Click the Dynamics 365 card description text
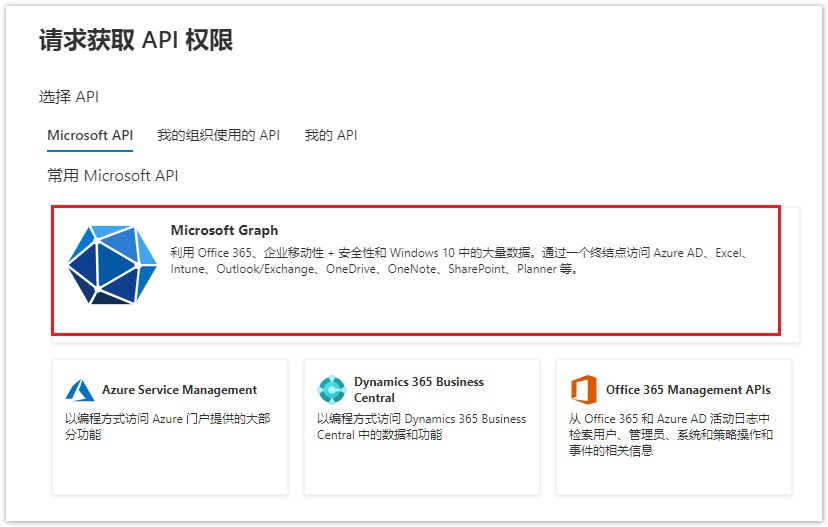Viewport: 828px width, 527px height. (x=421, y=427)
